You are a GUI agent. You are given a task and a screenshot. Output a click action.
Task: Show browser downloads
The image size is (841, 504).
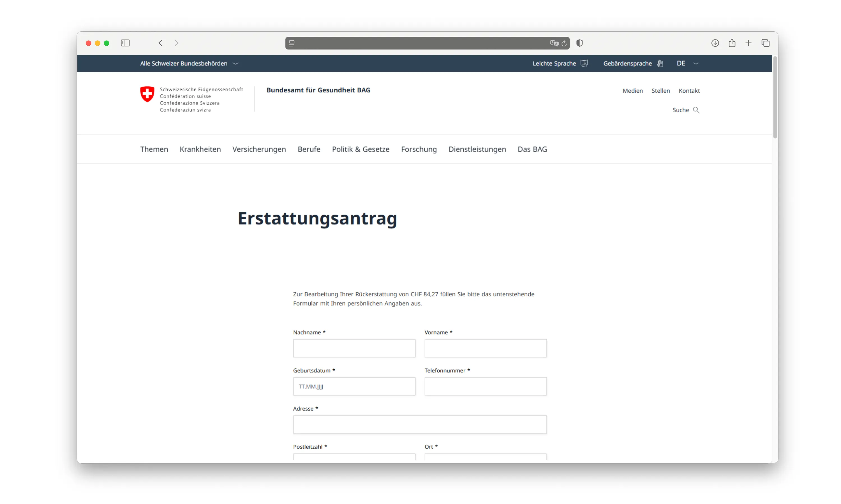point(715,43)
